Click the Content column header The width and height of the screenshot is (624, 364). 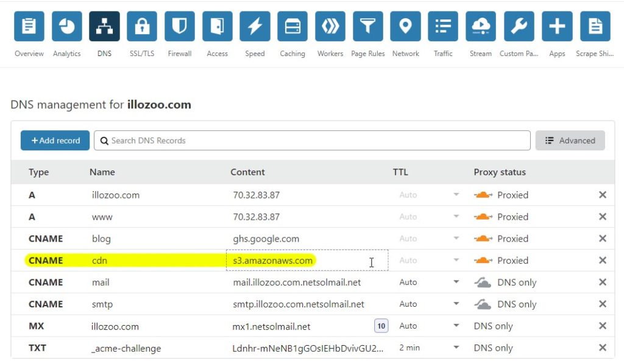[x=247, y=172]
